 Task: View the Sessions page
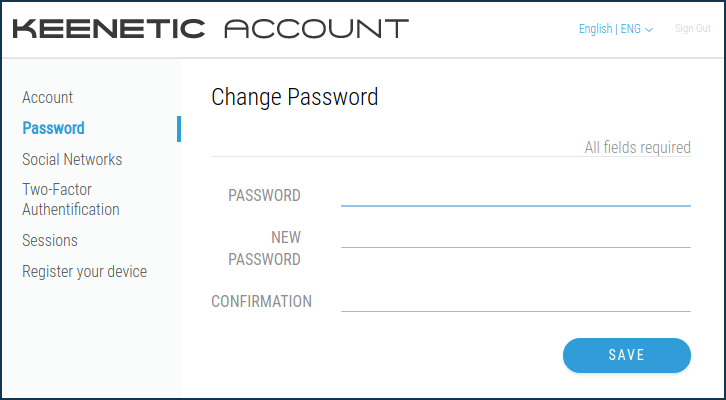coord(50,240)
